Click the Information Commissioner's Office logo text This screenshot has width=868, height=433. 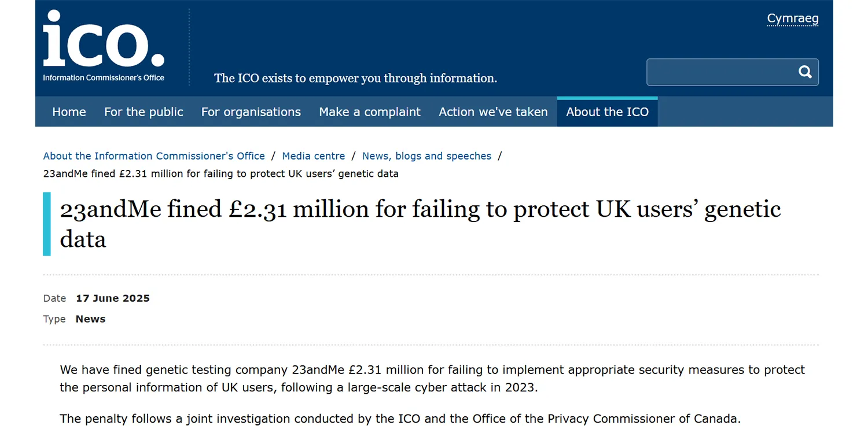click(x=104, y=78)
